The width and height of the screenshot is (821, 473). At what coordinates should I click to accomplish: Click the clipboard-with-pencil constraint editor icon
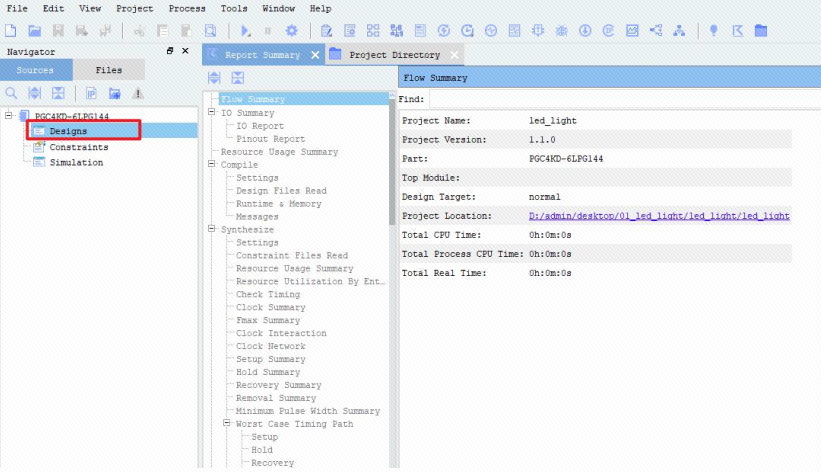326,31
